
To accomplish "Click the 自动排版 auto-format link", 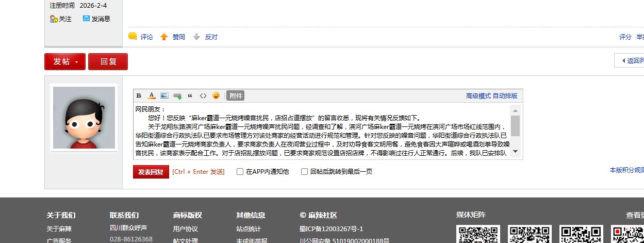I will (x=505, y=96).
